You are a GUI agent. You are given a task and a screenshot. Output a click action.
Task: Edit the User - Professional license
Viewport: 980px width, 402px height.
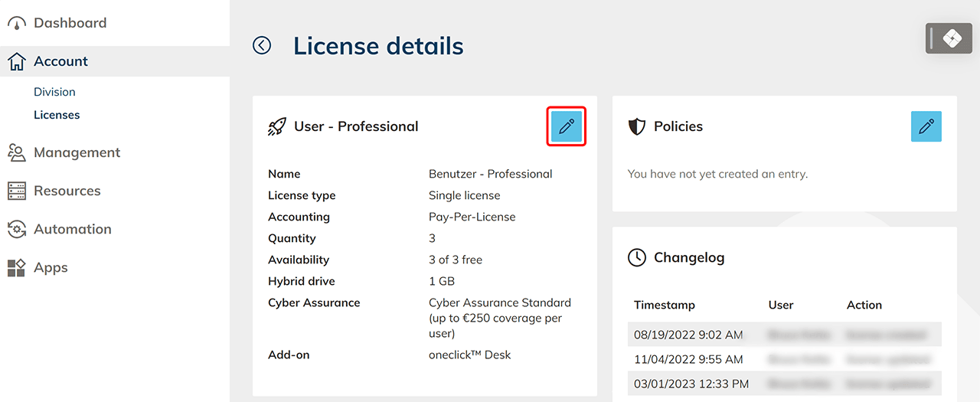click(x=566, y=127)
